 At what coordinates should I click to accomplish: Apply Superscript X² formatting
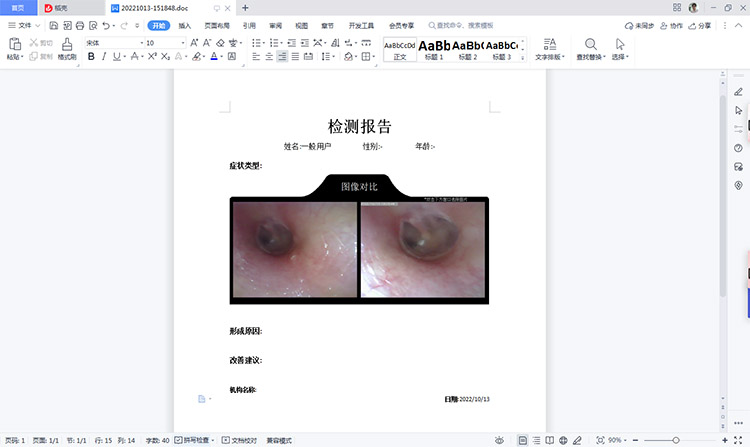coord(152,56)
